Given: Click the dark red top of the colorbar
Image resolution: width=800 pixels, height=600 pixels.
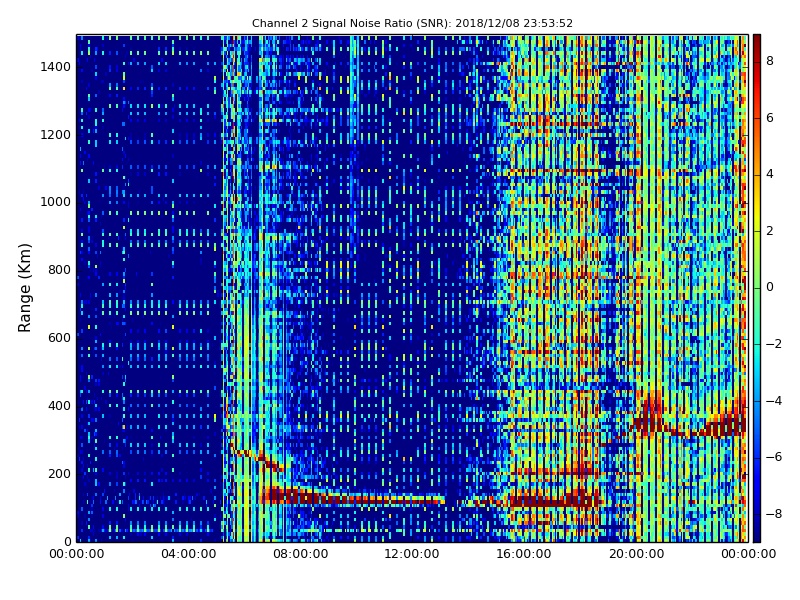Looking at the screenshot, I should point(757,41).
